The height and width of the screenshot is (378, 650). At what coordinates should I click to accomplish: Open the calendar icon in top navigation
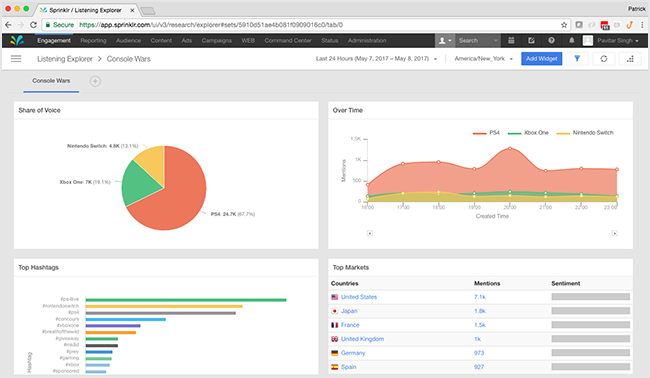(x=511, y=40)
